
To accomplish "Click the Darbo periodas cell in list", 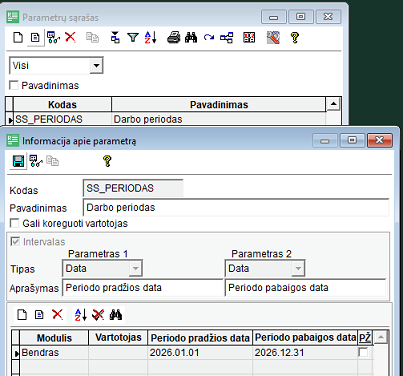I will pos(219,119).
